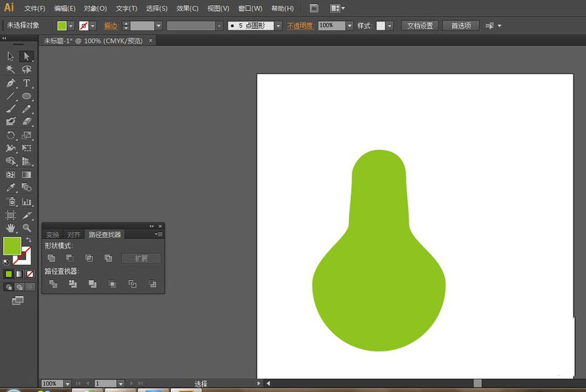
Task: Select the Direct Selection white arrow tool
Action: coord(27,56)
